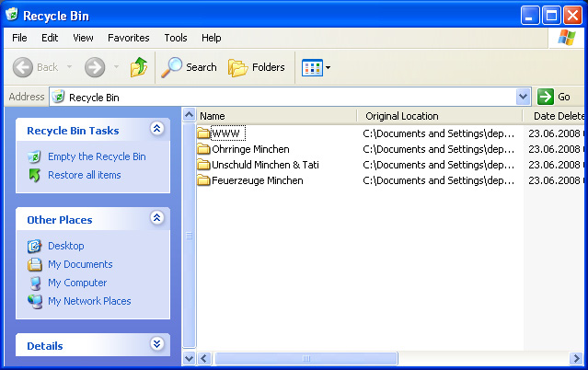The width and height of the screenshot is (588, 370).
Task: Click the green Go button
Action: tap(555, 97)
